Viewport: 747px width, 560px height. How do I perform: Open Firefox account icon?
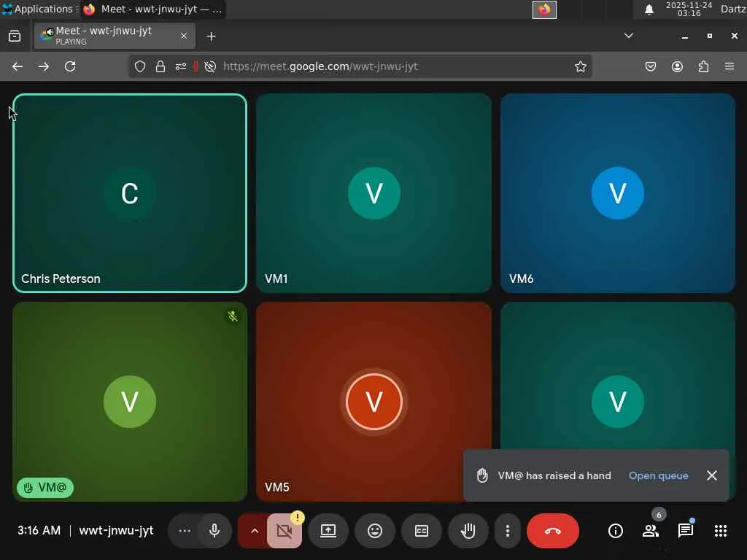pos(677,66)
